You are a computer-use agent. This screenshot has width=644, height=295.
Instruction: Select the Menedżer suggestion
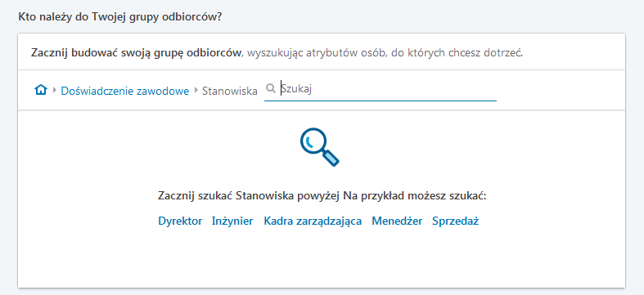[397, 221]
